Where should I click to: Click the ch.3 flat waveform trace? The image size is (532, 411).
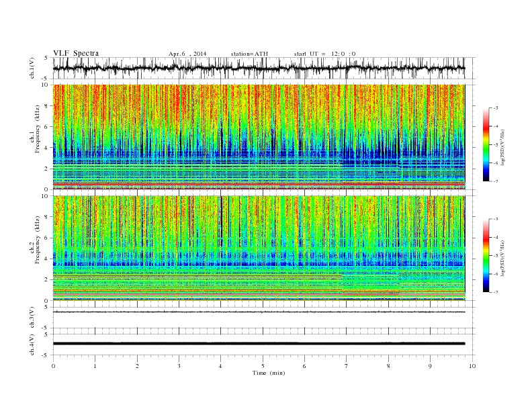[259, 312]
